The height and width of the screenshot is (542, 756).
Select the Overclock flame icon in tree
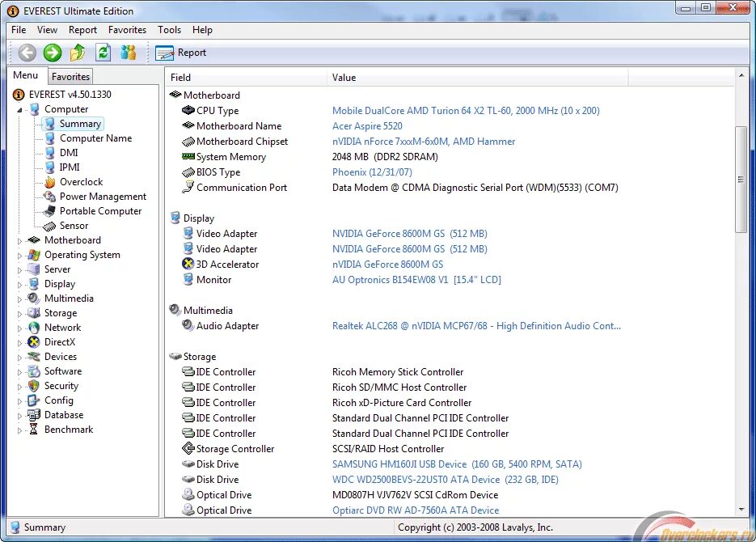[49, 182]
